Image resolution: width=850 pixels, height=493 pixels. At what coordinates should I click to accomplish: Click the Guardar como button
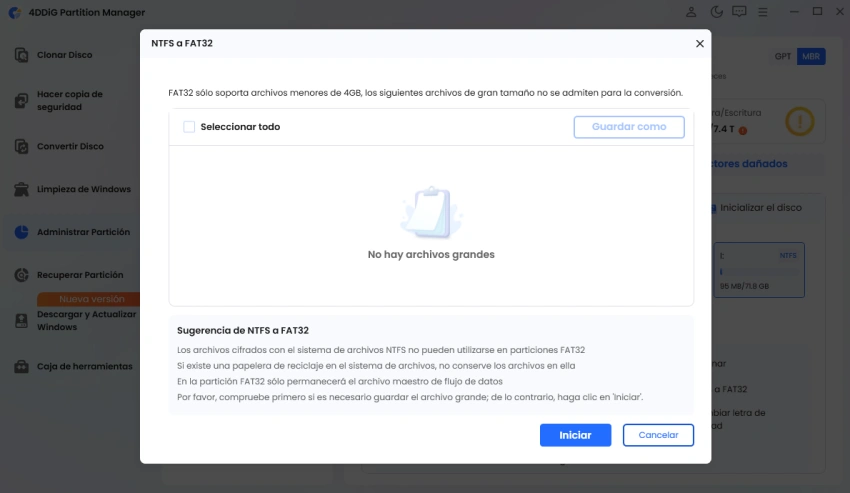(629, 127)
